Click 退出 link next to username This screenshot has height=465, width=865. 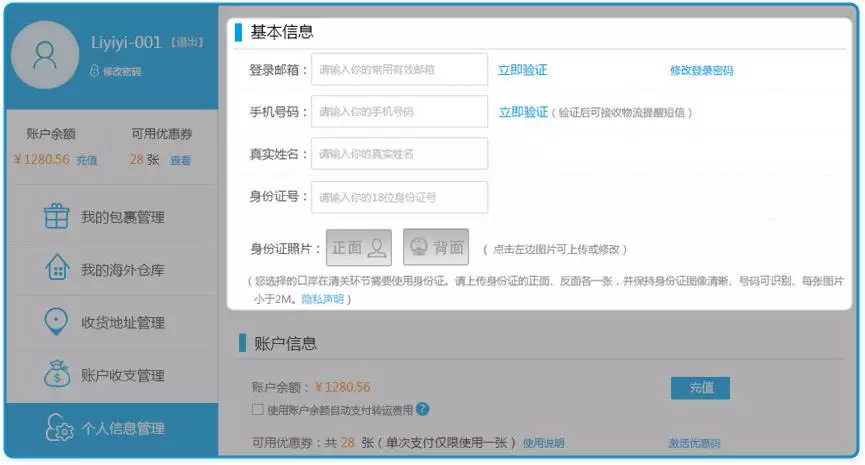pos(187,42)
